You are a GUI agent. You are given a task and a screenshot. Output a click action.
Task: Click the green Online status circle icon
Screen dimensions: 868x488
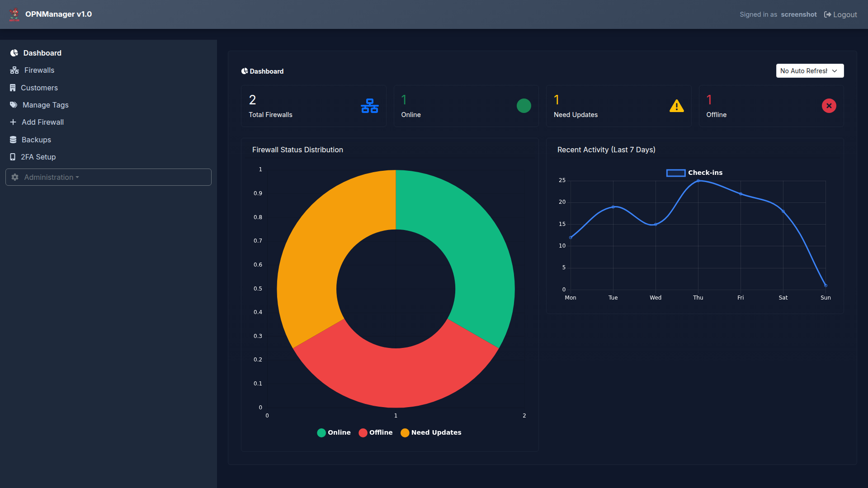tap(524, 106)
